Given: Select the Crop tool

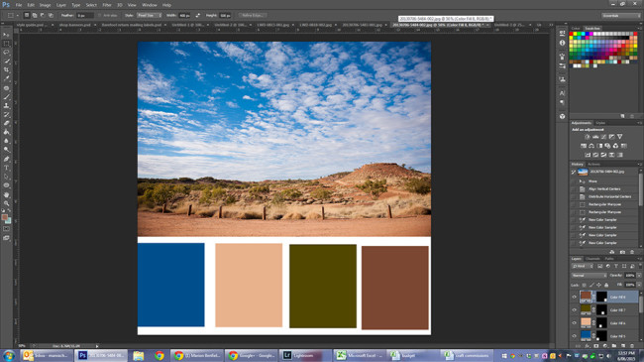Looking at the screenshot, I should [x=6, y=70].
